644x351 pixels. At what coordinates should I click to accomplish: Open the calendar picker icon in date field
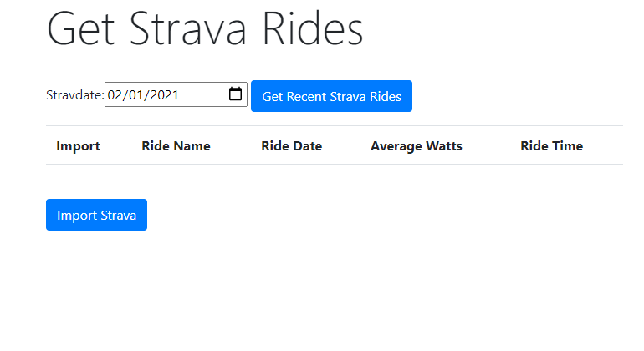[x=236, y=95]
